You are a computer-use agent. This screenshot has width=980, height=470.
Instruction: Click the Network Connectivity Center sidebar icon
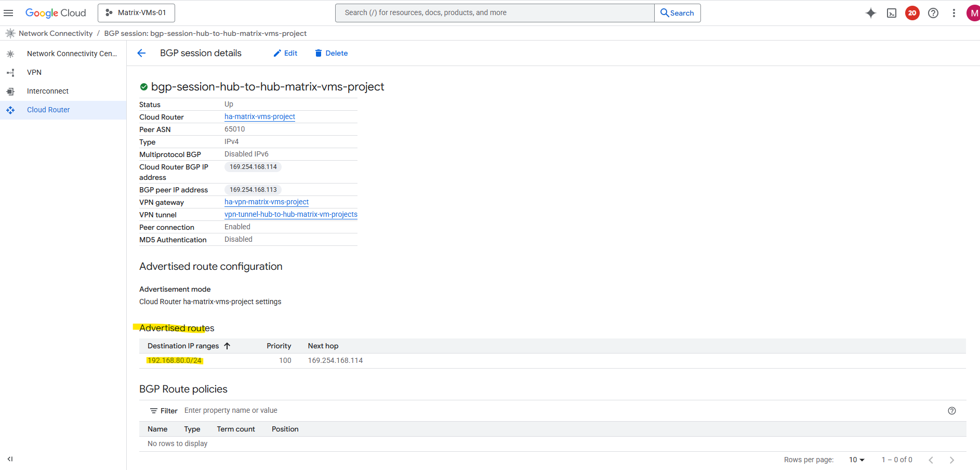tap(10, 54)
